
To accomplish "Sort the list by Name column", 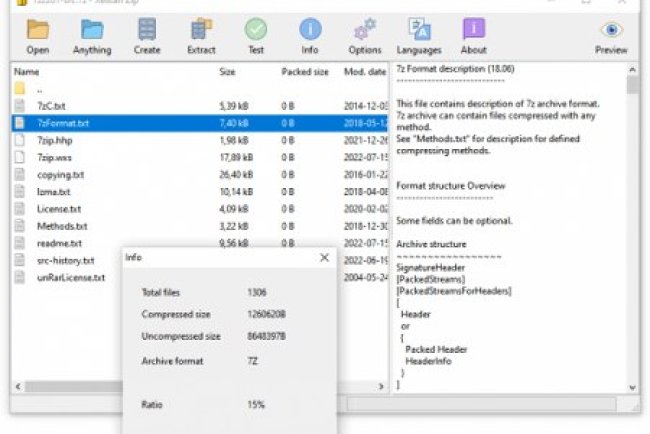I will tap(27, 72).
